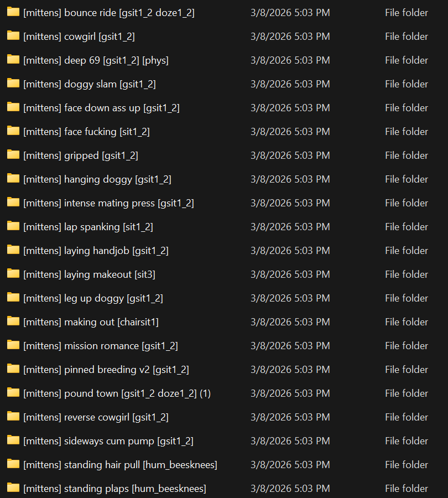Viewport: 448px width, 498px height.
Task: Select face down ass up folder icon
Action: [13, 107]
